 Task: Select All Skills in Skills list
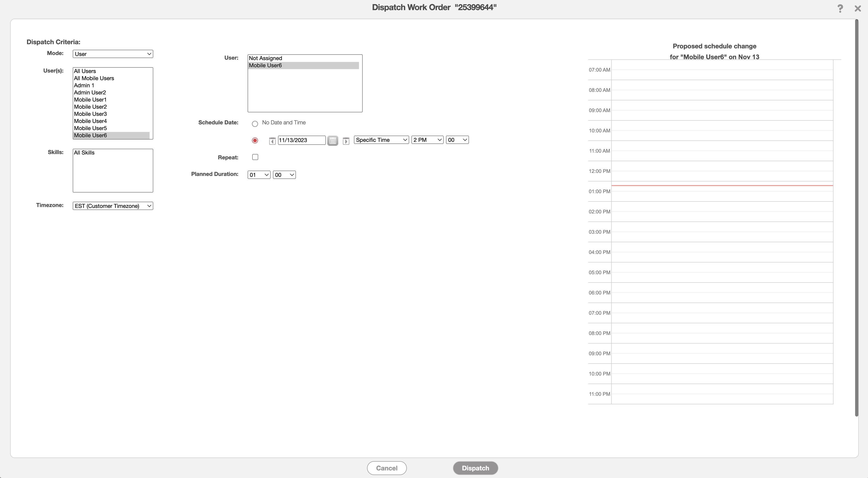click(x=84, y=153)
